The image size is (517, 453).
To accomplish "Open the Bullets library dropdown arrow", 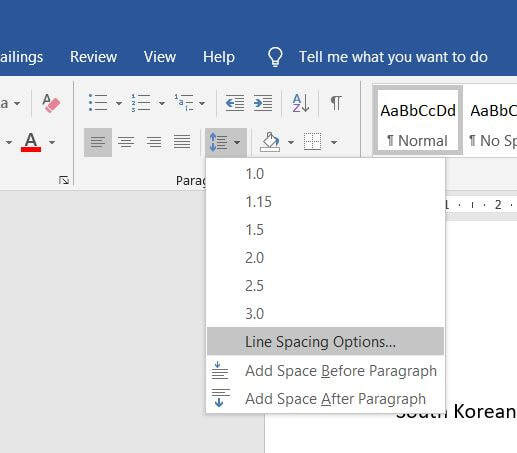I will (x=119, y=103).
